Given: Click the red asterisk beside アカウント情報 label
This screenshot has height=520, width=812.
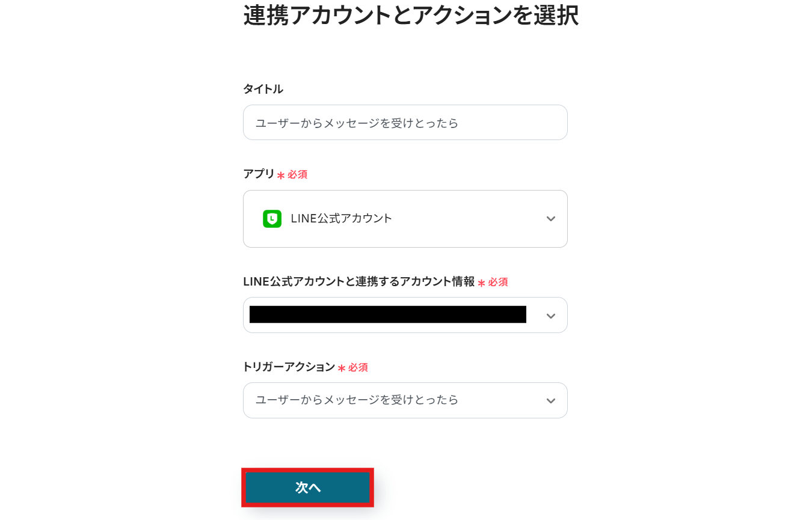Looking at the screenshot, I should (x=481, y=283).
